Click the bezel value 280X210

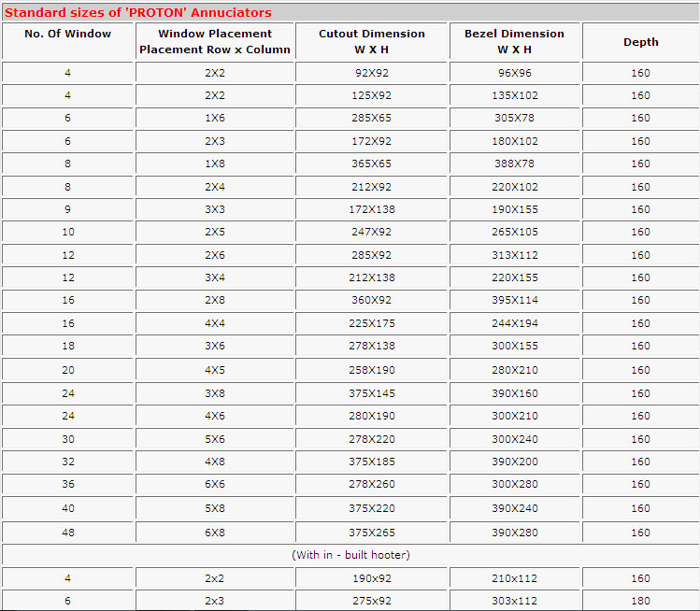point(515,370)
